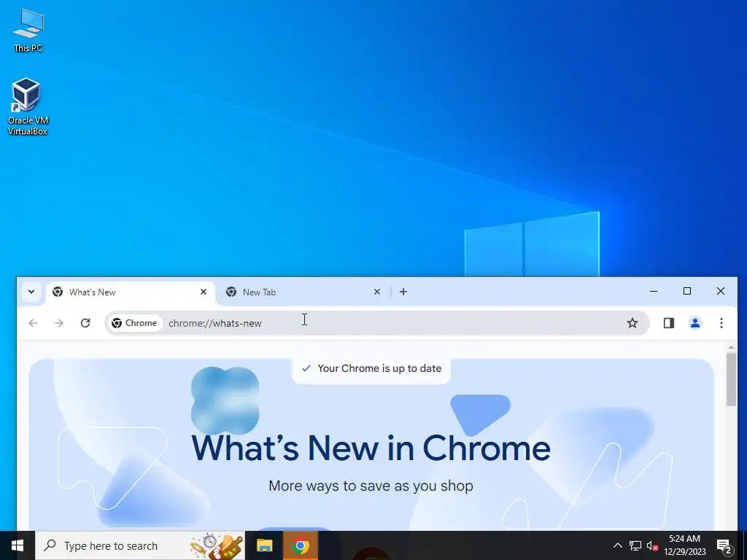747x560 pixels.
Task: Open the Windows Start menu
Action: (18, 545)
